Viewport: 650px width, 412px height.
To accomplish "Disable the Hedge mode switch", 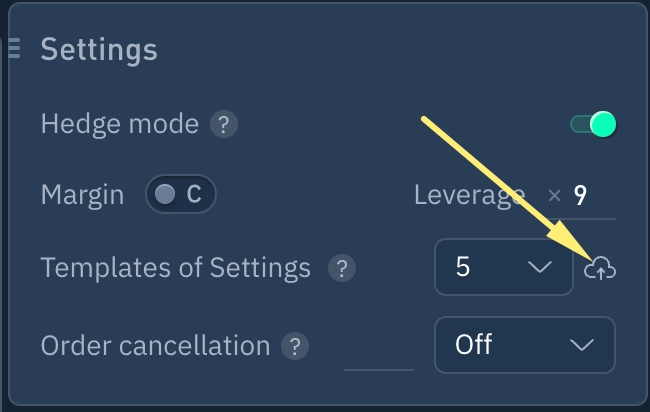I will point(593,124).
